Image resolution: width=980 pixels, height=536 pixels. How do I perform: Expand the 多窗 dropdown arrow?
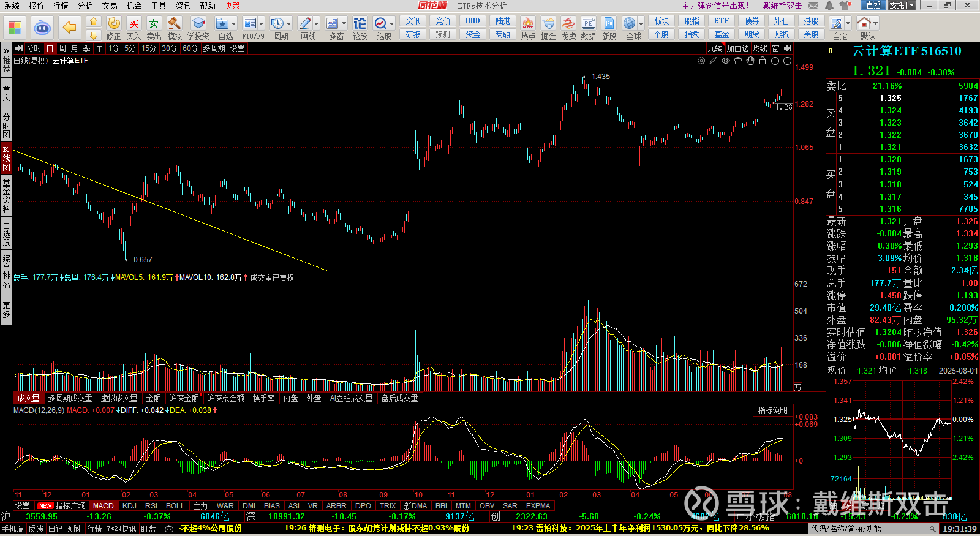pyautogui.click(x=344, y=25)
